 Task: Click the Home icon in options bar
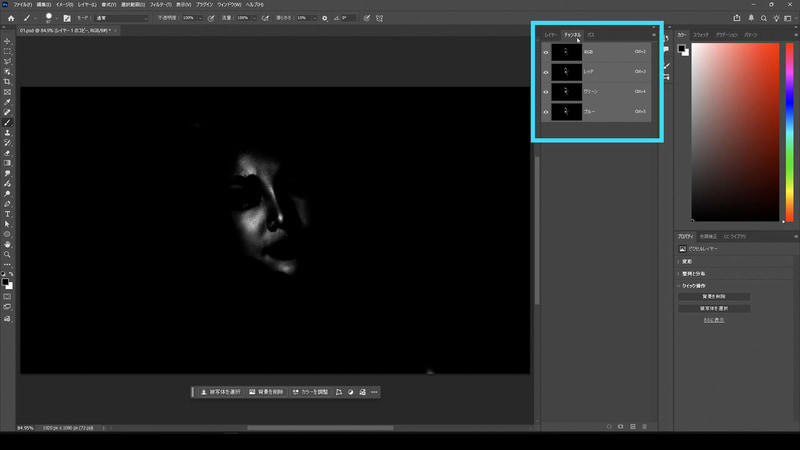pyautogui.click(x=9, y=17)
